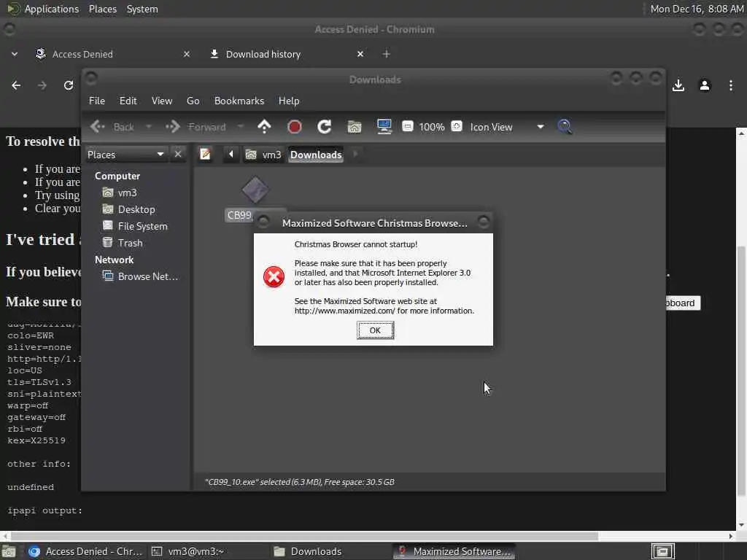
Task: Expand the Forward history dropdown arrow
Action: pos(240,127)
